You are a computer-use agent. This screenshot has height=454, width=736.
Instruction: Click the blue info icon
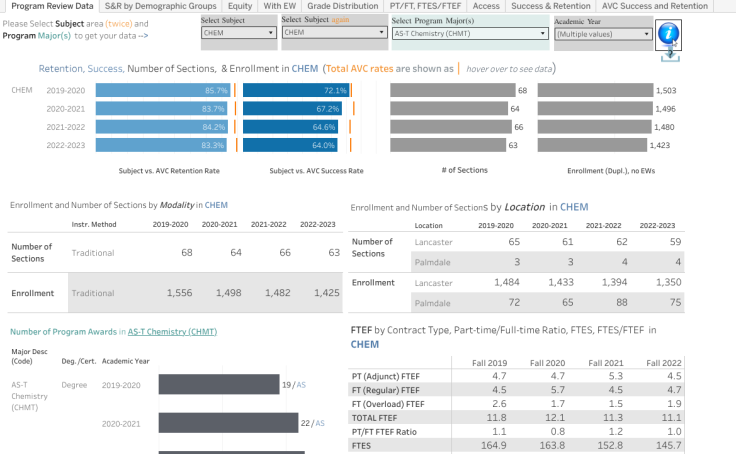tap(669, 33)
